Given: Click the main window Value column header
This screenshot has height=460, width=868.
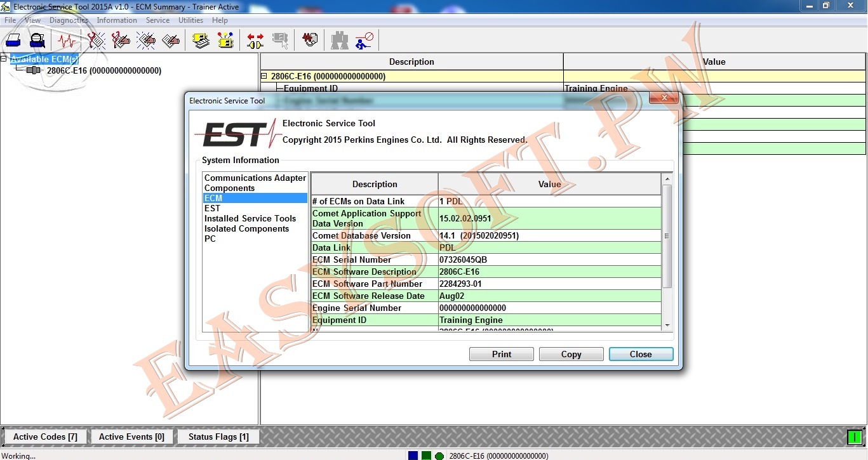Looking at the screenshot, I should point(714,62).
